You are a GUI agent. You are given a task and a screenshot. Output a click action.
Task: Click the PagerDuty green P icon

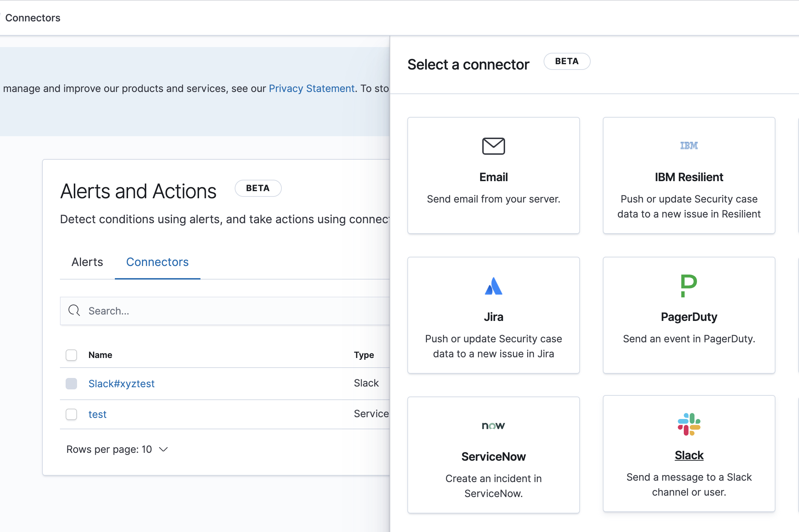[689, 286]
